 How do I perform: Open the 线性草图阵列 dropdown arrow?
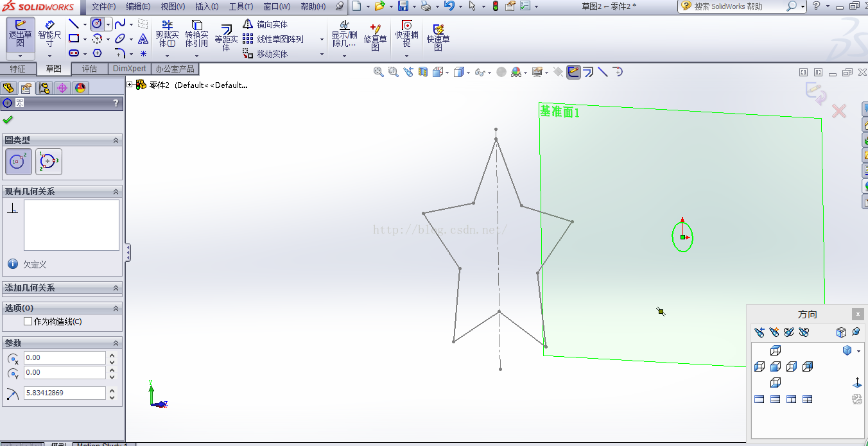coord(322,39)
